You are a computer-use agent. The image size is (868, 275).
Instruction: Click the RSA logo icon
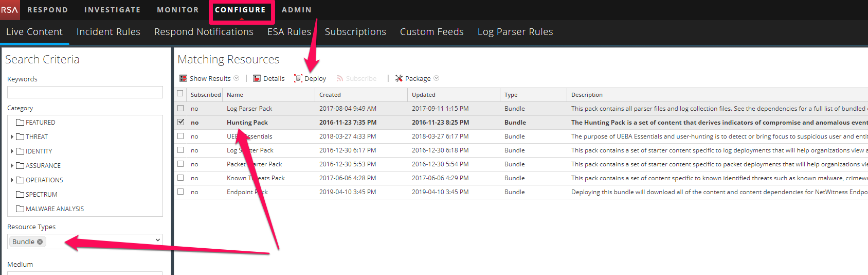click(x=9, y=10)
